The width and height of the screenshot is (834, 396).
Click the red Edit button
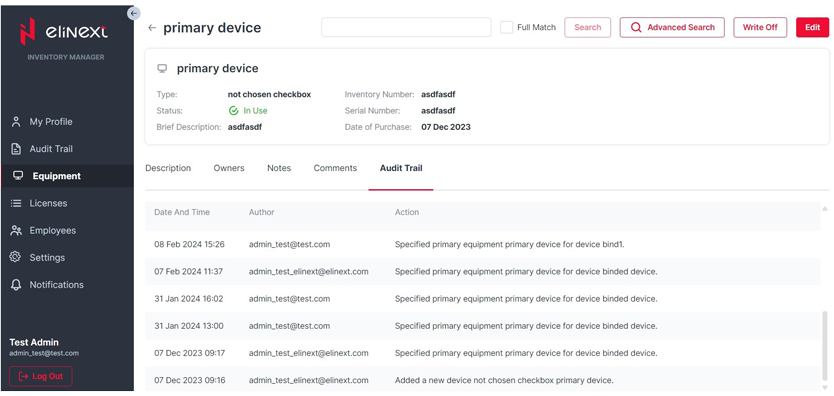tap(812, 27)
